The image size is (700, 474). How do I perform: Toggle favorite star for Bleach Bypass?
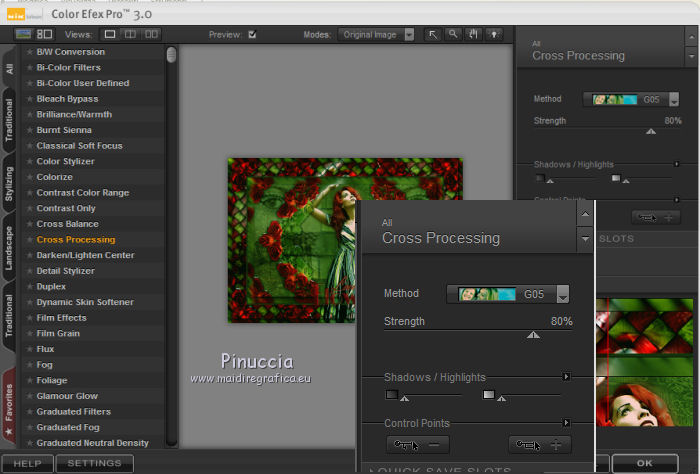click(x=29, y=99)
